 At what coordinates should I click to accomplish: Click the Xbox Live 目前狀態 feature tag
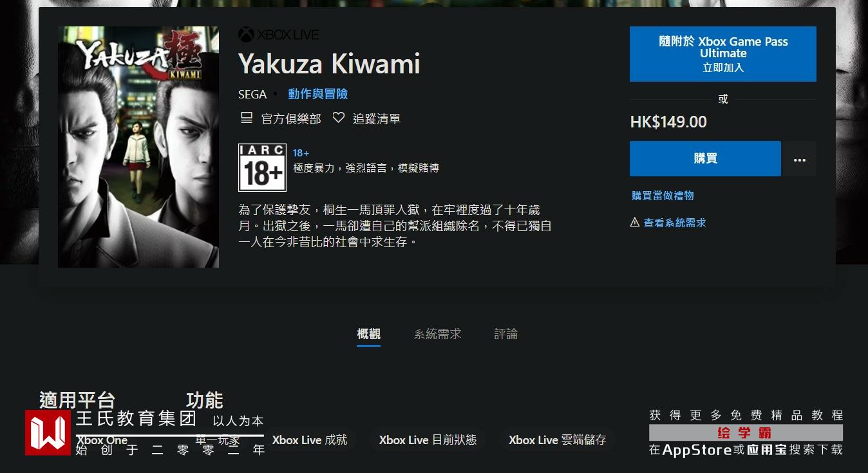(x=428, y=440)
